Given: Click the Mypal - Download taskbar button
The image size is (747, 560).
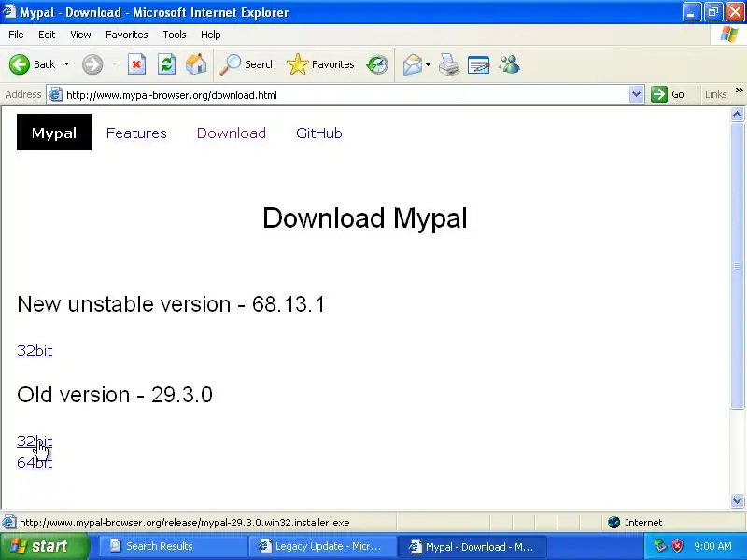Looking at the screenshot, I should pos(472,546).
